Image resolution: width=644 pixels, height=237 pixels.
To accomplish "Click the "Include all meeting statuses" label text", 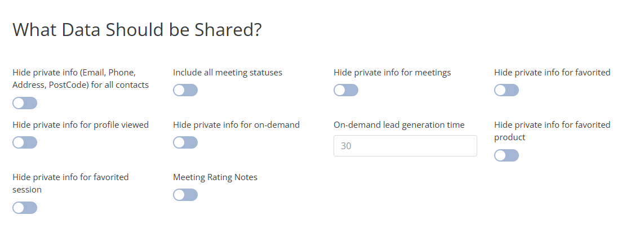I will point(228,73).
